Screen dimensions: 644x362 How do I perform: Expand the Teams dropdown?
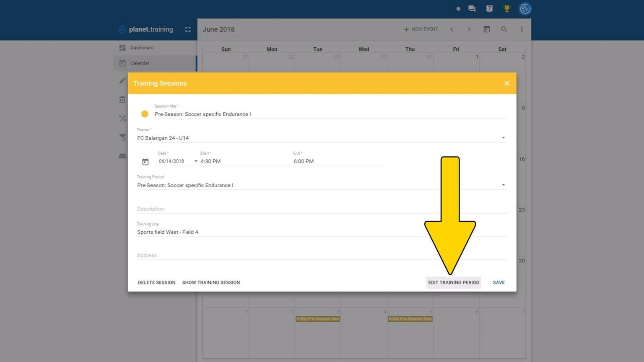click(x=503, y=138)
